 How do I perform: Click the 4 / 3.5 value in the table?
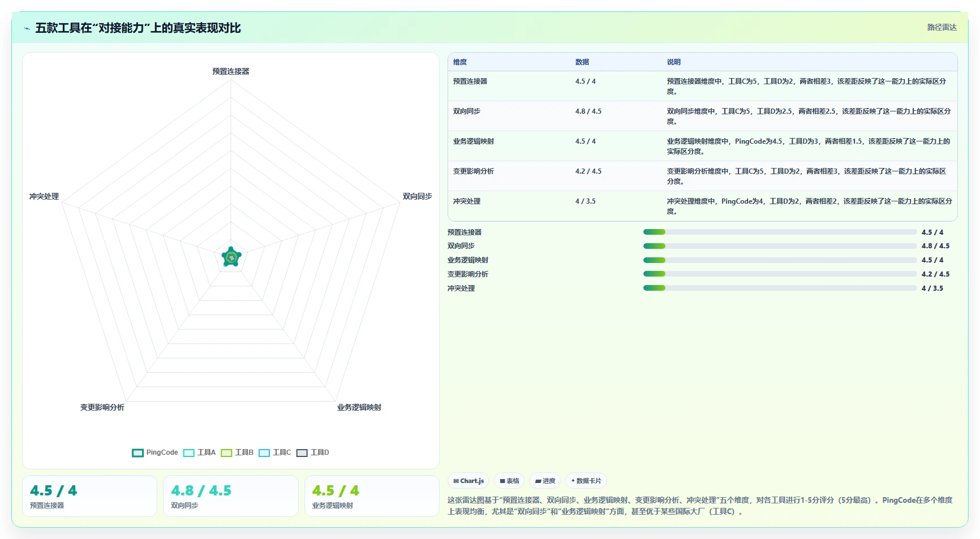(586, 201)
